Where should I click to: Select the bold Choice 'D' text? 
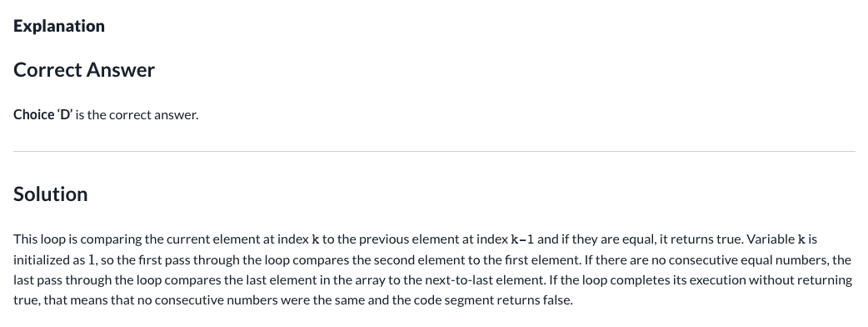(42, 115)
